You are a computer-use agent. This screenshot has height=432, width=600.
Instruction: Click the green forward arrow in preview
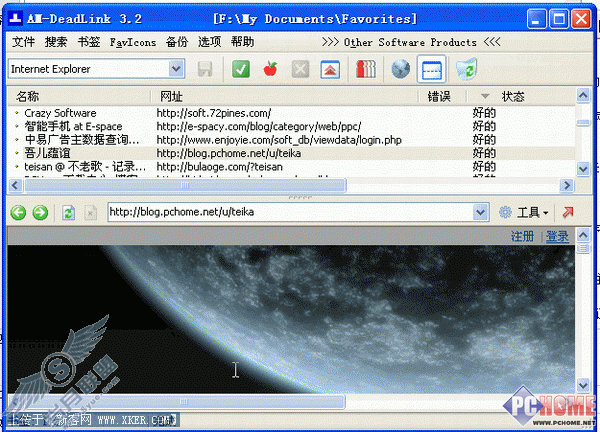pyautogui.click(x=40, y=212)
